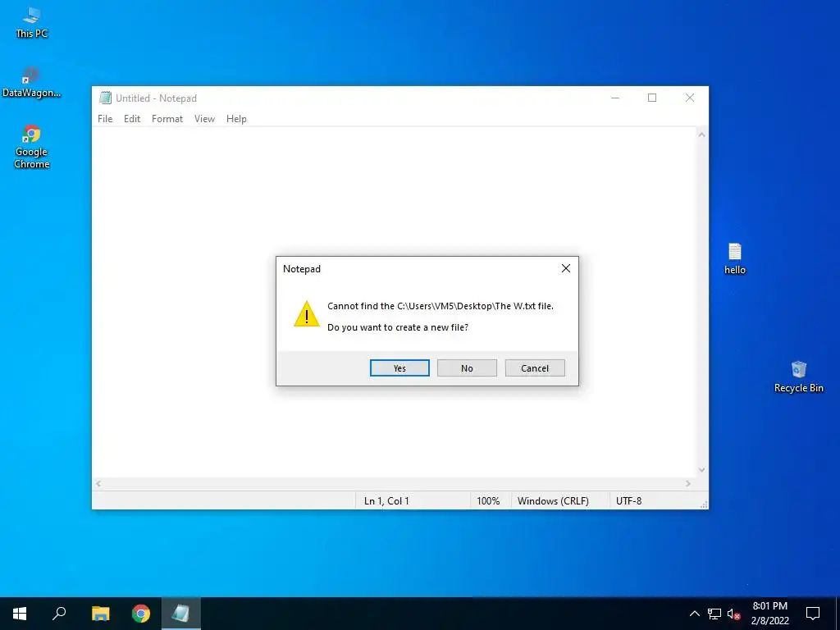Screen dimensions: 840x630
Task: Click the yellow warning icon in dialog
Action: [307, 314]
